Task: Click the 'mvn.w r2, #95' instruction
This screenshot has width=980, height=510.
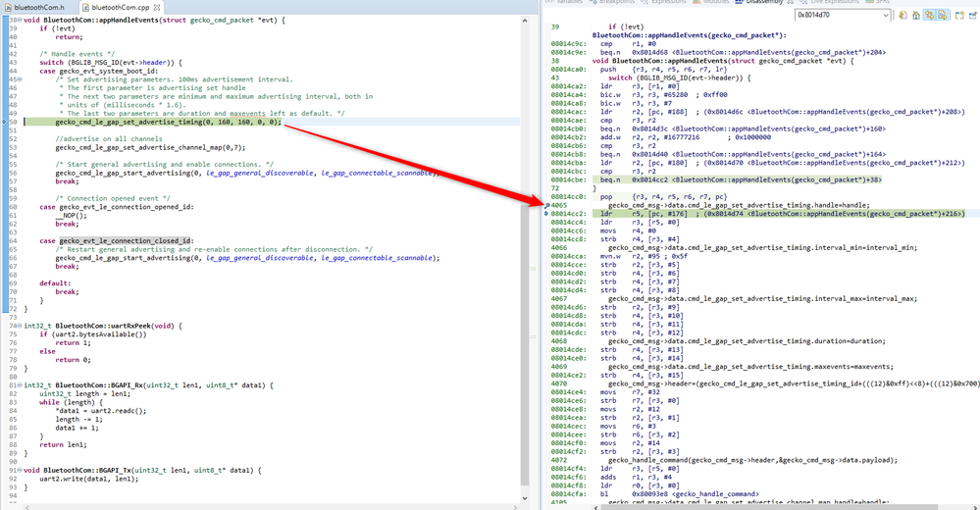Action: coord(644,256)
